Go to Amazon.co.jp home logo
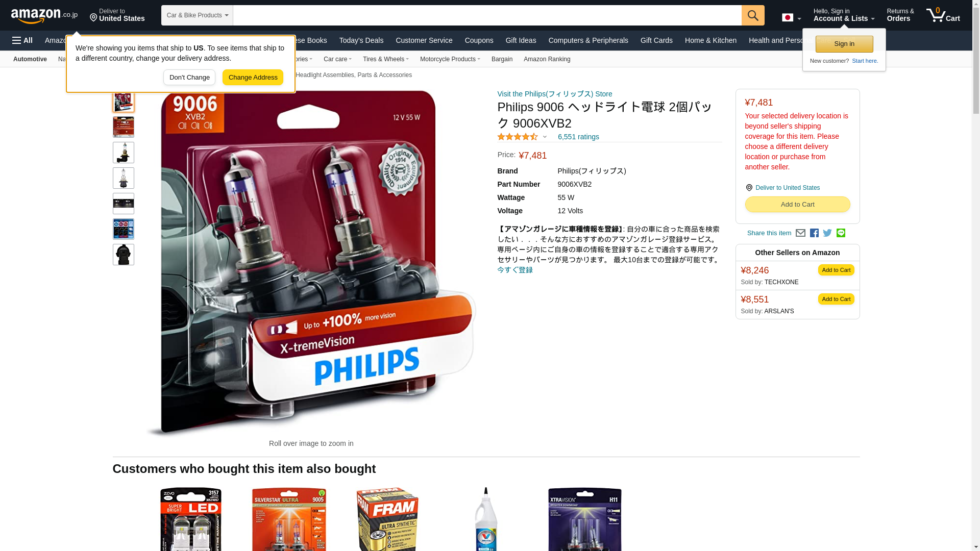The height and width of the screenshot is (551, 980). pos(44,15)
